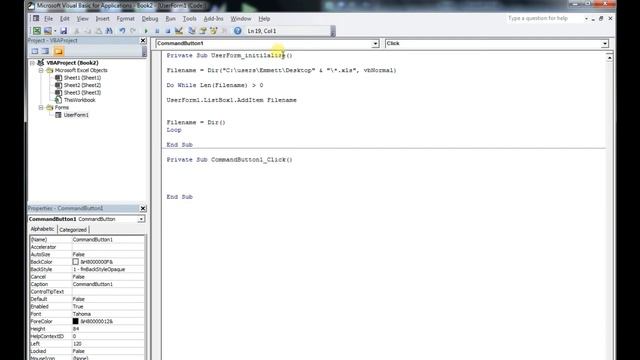Click the Insert UserForm toolbar icon
This screenshot has width=640, height=360.
coord(48,31)
